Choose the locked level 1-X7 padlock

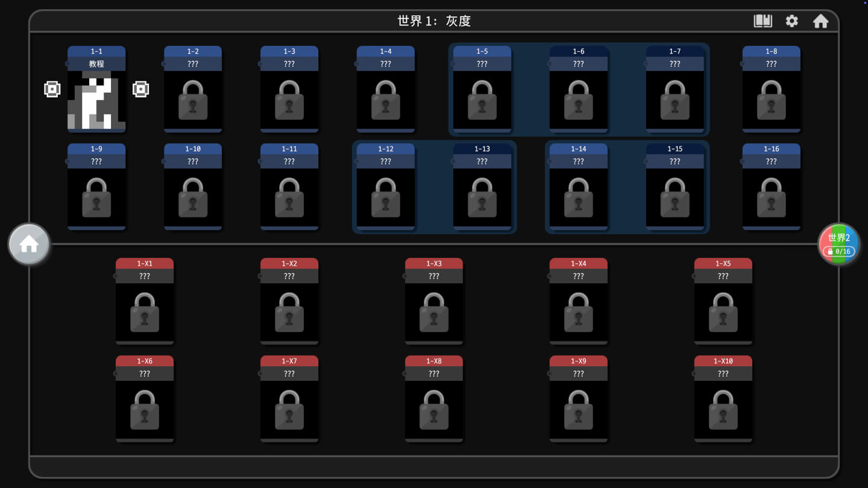(289, 410)
